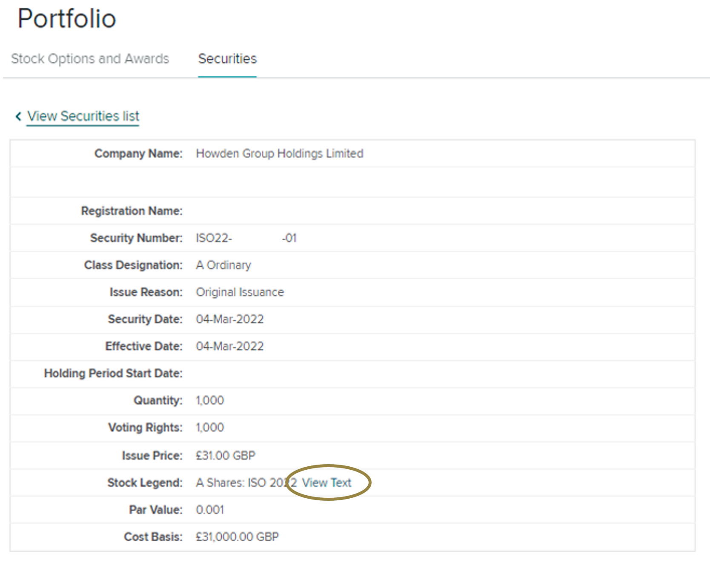
Task: Click the back chevron before View Securities list
Action: 18,116
